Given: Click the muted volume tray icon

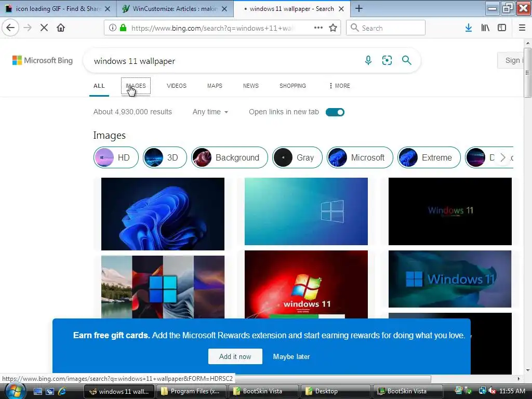Looking at the screenshot, I should 493,391.
